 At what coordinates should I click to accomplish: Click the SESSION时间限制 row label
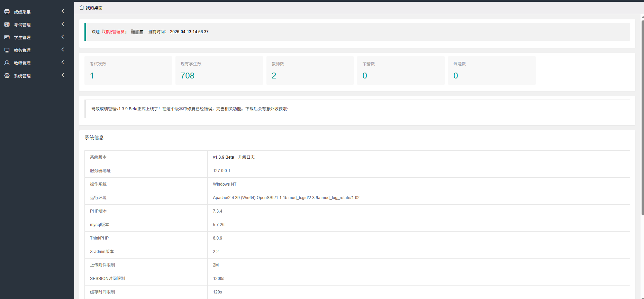108,279
